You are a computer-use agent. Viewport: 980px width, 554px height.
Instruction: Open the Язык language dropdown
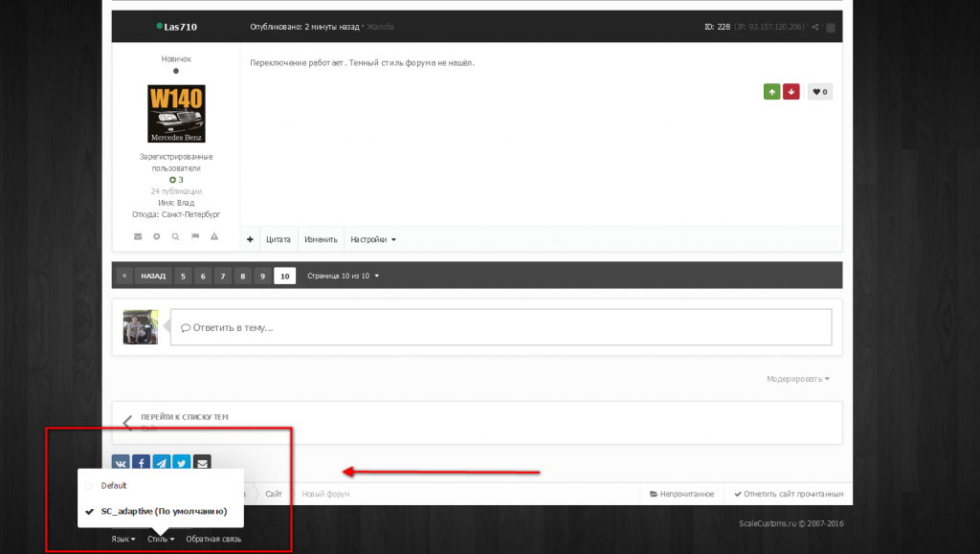pyautogui.click(x=122, y=539)
